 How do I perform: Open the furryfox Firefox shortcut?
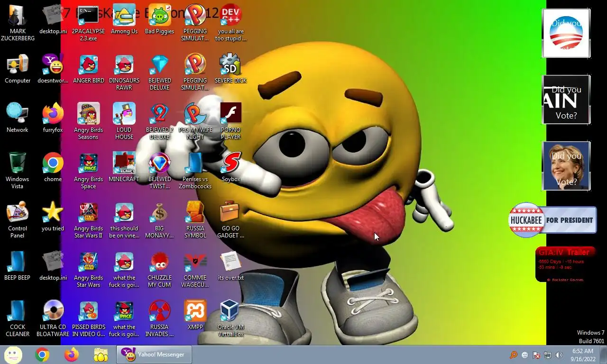pos(53,118)
